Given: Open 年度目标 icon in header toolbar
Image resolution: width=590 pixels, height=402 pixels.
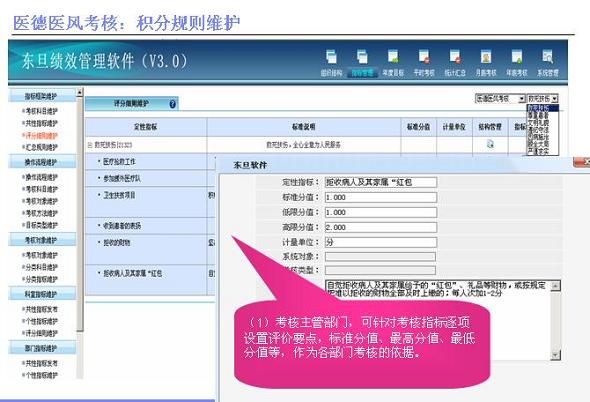Looking at the screenshot, I should coord(393,63).
